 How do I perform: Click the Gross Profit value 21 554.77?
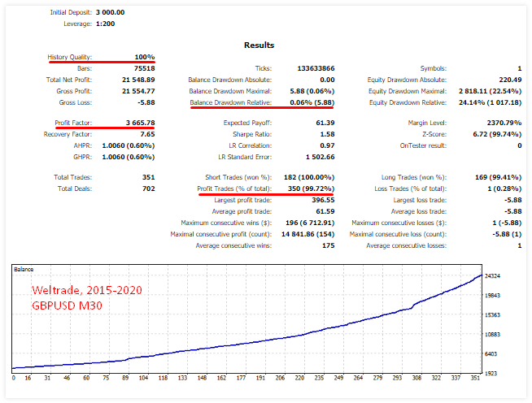coord(138,91)
